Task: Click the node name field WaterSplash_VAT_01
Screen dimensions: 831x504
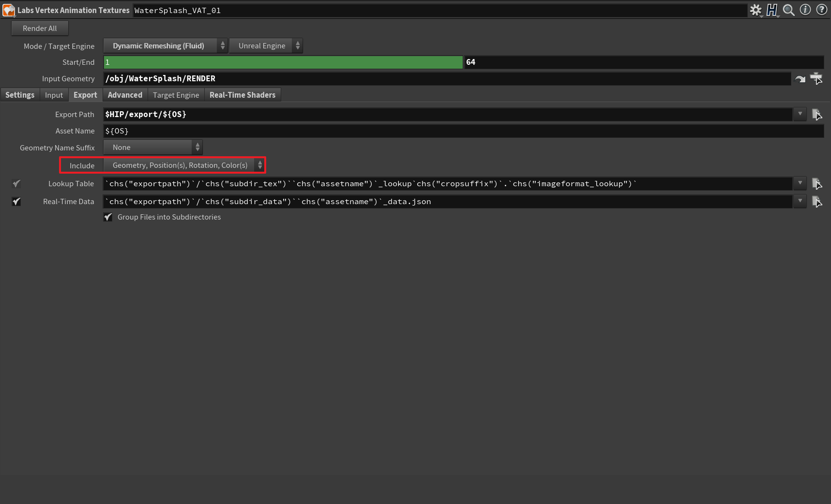Action: click(x=440, y=11)
